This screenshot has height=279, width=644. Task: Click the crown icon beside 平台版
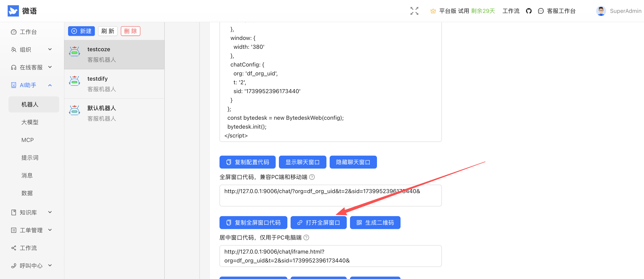coord(433,11)
